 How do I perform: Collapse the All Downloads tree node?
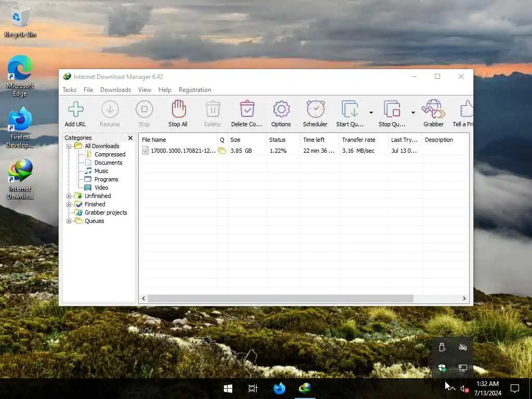coord(69,146)
